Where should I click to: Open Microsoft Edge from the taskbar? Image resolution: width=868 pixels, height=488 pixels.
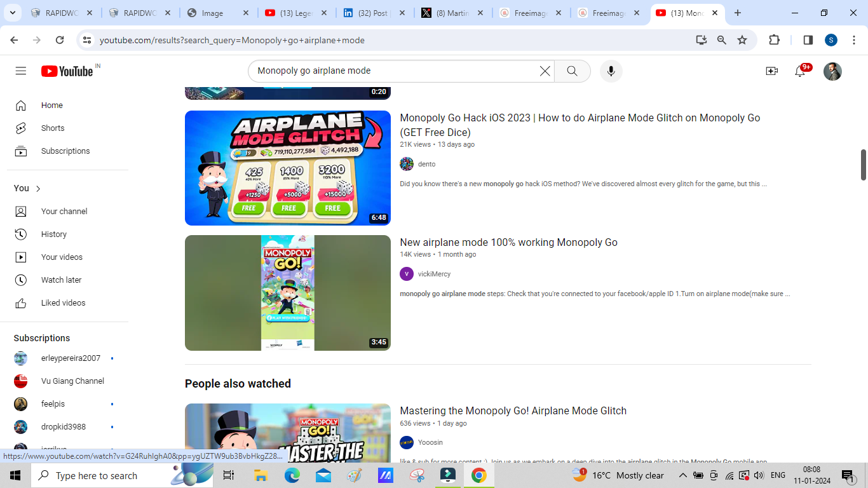click(292, 475)
